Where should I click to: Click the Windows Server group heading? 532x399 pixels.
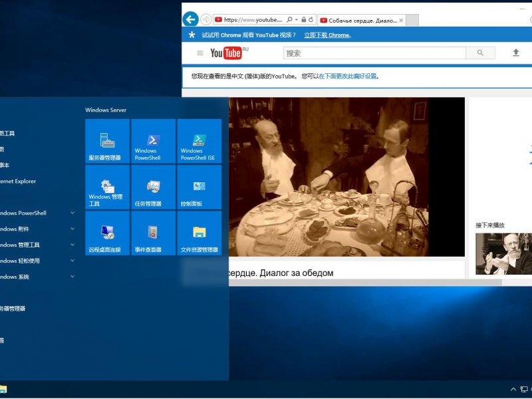click(106, 110)
